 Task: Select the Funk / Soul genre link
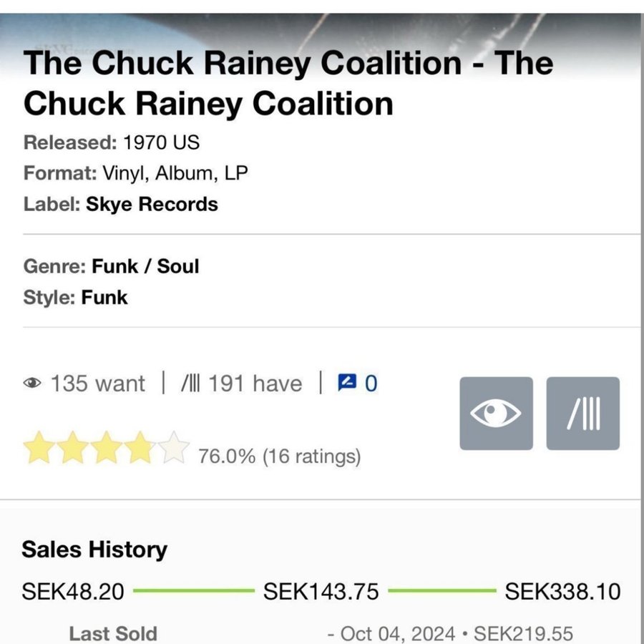pyautogui.click(x=145, y=266)
